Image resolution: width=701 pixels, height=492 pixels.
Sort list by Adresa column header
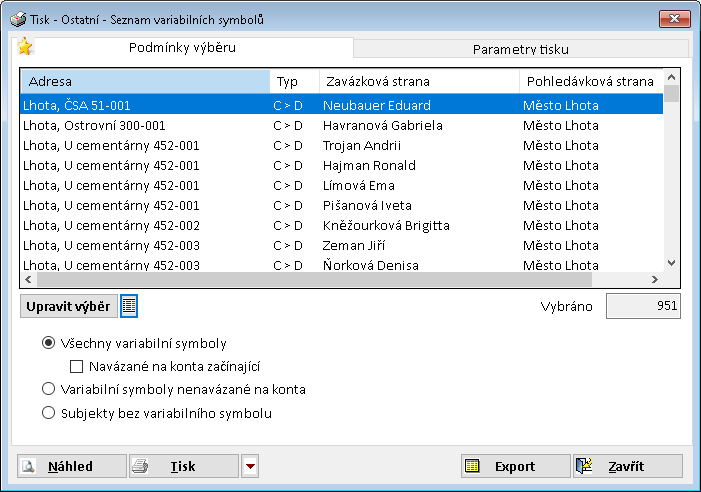[145, 81]
